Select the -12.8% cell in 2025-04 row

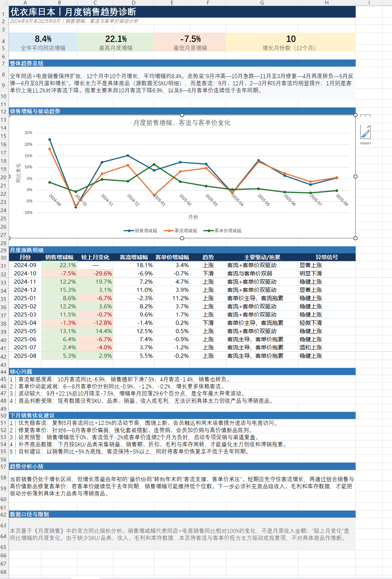(x=95, y=323)
